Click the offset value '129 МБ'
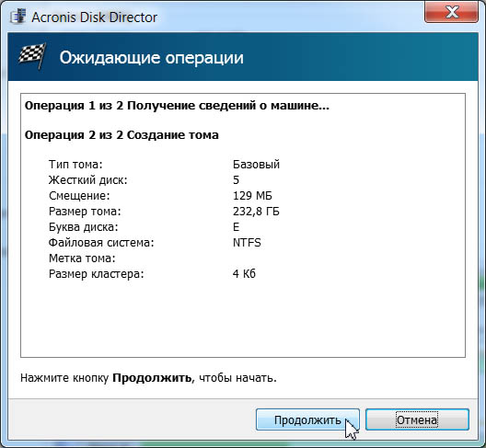The width and height of the screenshot is (486, 448). click(252, 196)
